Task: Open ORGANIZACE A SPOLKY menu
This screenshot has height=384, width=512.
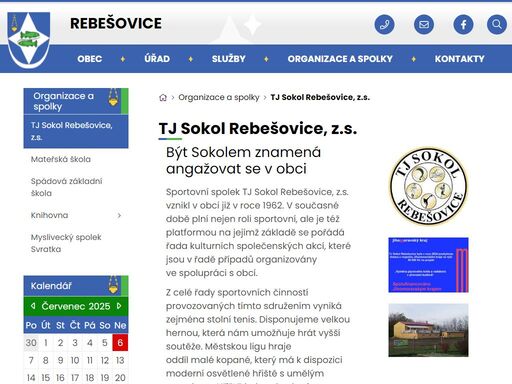Action: 340,59
